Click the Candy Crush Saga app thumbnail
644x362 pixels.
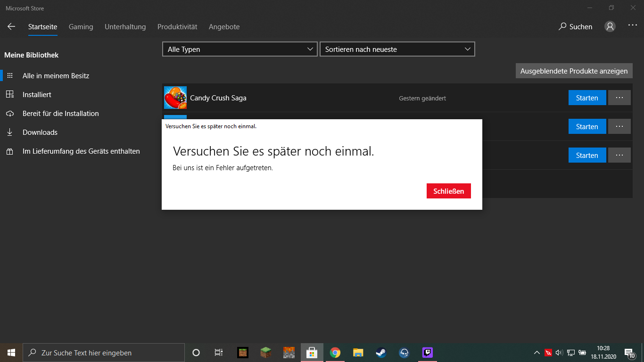(x=175, y=98)
